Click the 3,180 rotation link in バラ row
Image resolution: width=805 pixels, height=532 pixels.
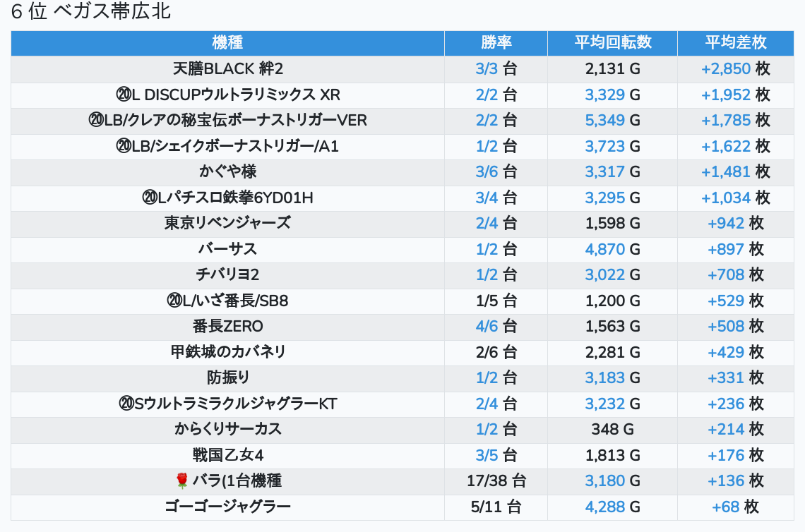click(x=604, y=481)
